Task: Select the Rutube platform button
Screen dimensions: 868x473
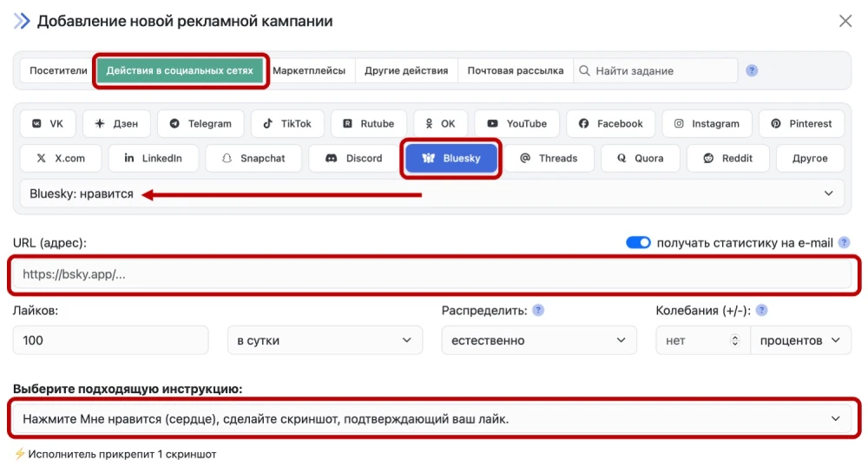Action: point(369,123)
